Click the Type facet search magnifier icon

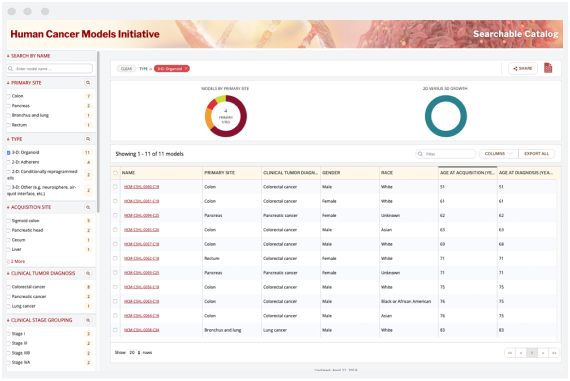(88, 139)
